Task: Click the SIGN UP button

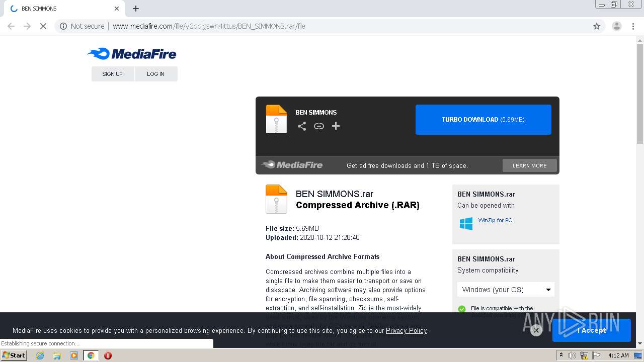Action: pos(113,74)
